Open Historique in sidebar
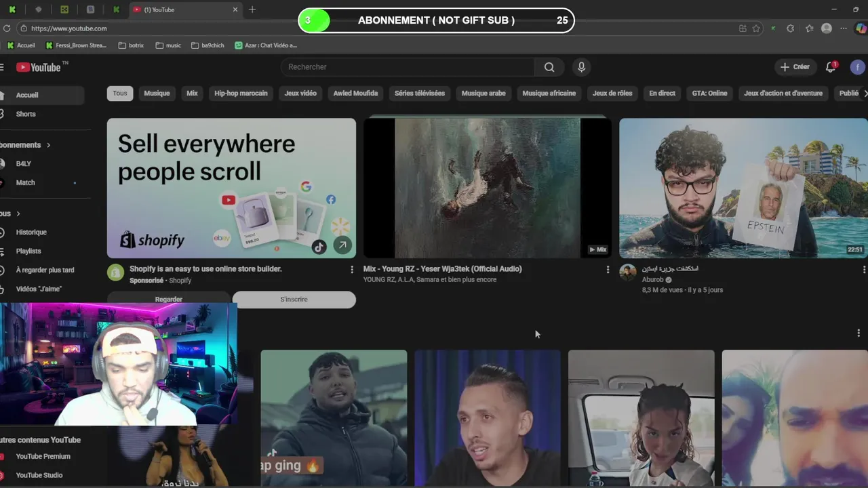This screenshot has height=488, width=868. pos(41,232)
